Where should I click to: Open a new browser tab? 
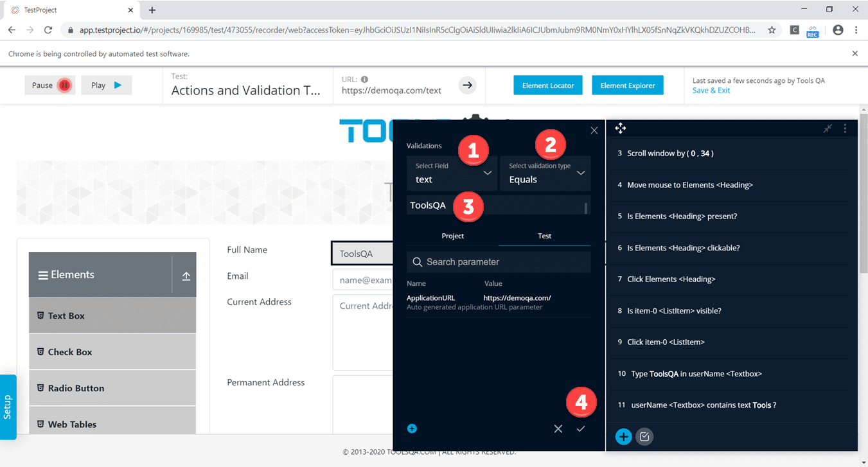pyautogui.click(x=152, y=10)
